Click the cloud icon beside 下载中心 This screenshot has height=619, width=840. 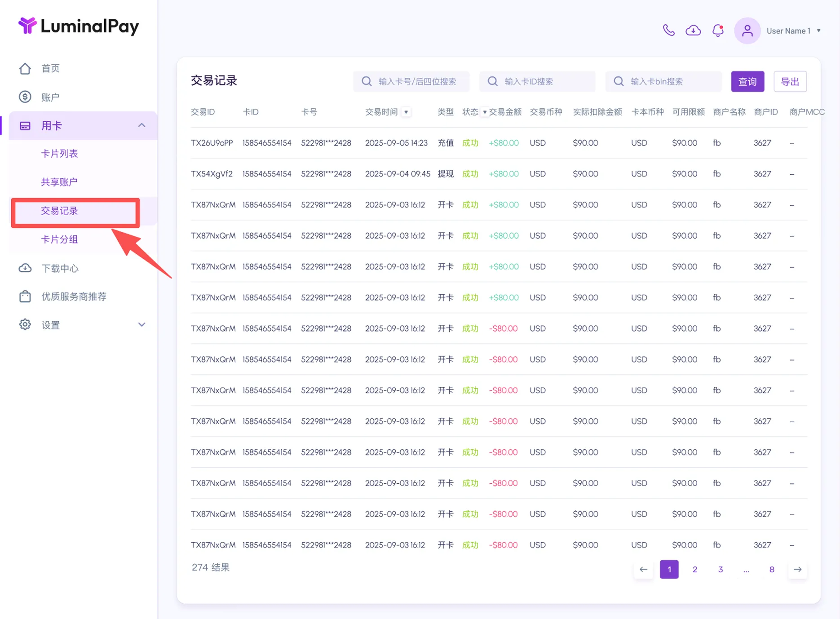pyautogui.click(x=25, y=268)
